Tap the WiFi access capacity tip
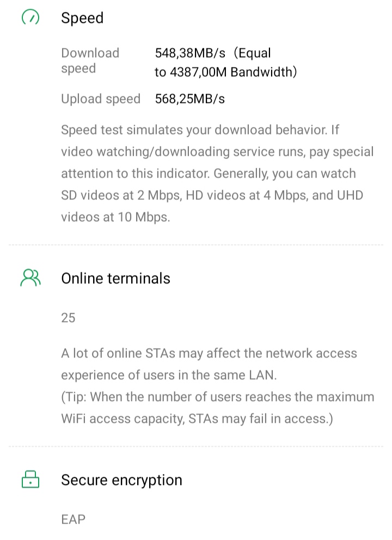This screenshot has height=540, width=392. (218, 408)
